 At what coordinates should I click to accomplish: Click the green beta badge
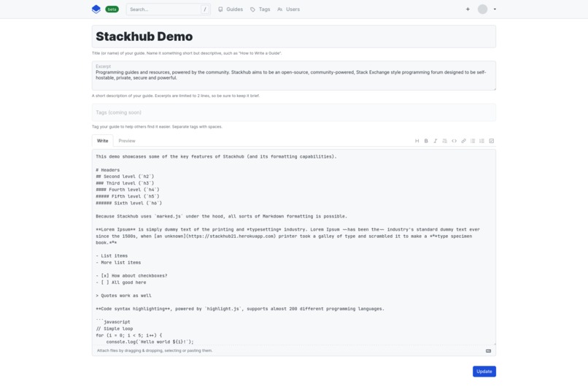[x=112, y=9]
